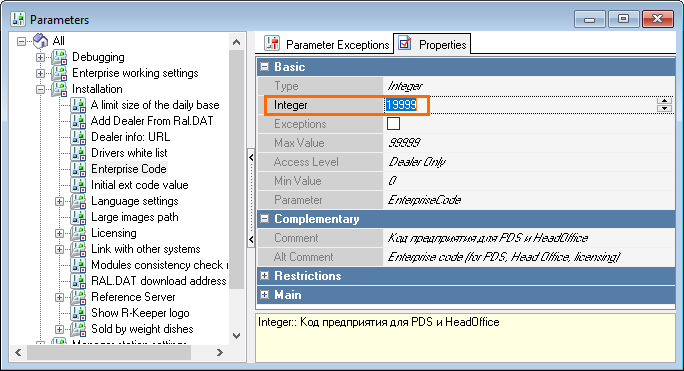
Task: Click lower splitter collapse arrow
Action: (251, 239)
